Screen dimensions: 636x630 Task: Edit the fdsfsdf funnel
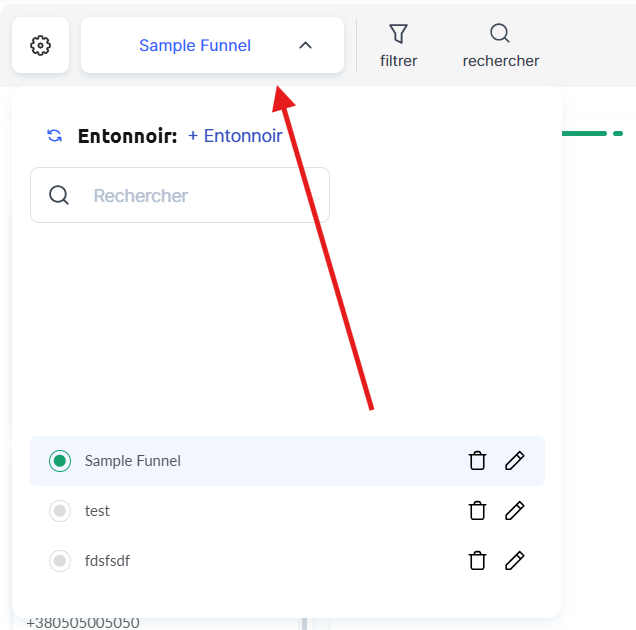tap(514, 561)
